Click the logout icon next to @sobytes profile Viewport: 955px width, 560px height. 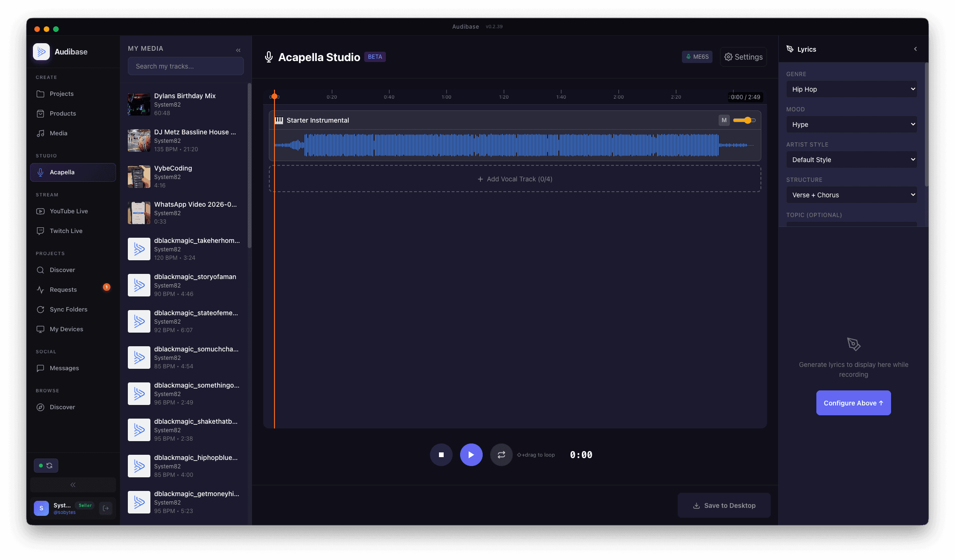tap(106, 508)
